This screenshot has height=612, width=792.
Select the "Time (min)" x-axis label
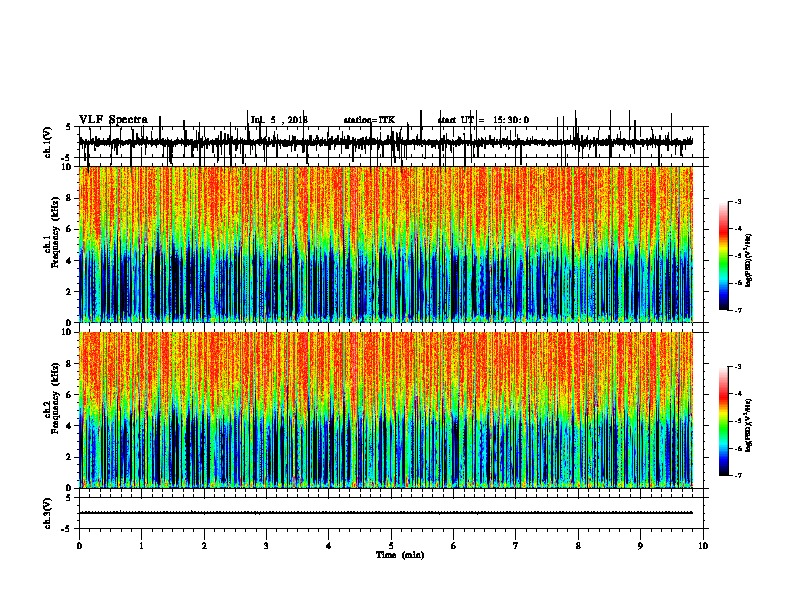(400, 555)
